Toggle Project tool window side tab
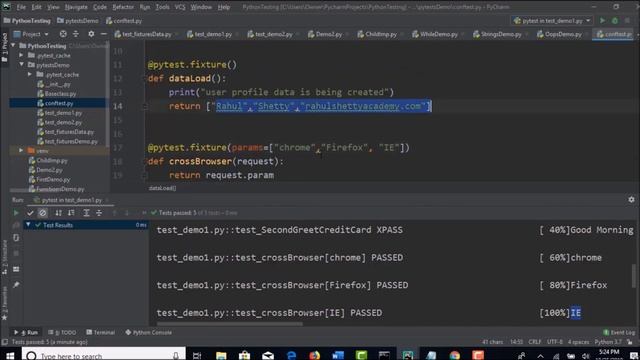This screenshot has height=360, width=640. [4, 47]
